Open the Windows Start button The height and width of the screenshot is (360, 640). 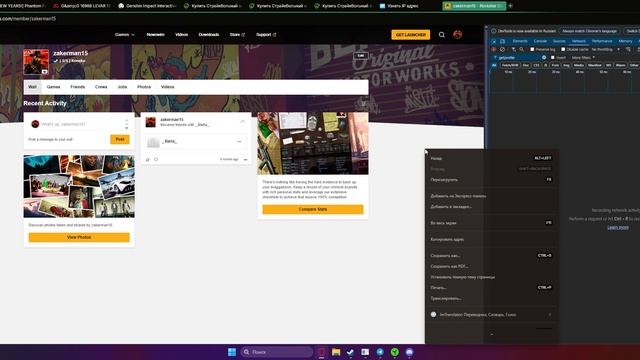coord(232,352)
